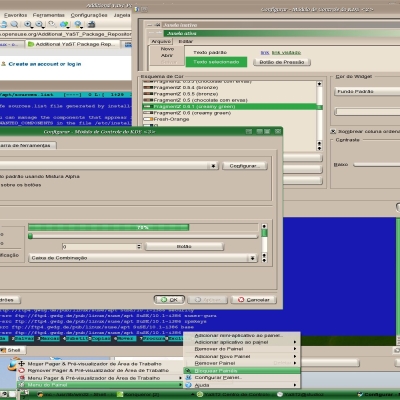Click the YaST2 Centro de Controle taskbar icon
This screenshot has height=400, width=400.
(200, 395)
